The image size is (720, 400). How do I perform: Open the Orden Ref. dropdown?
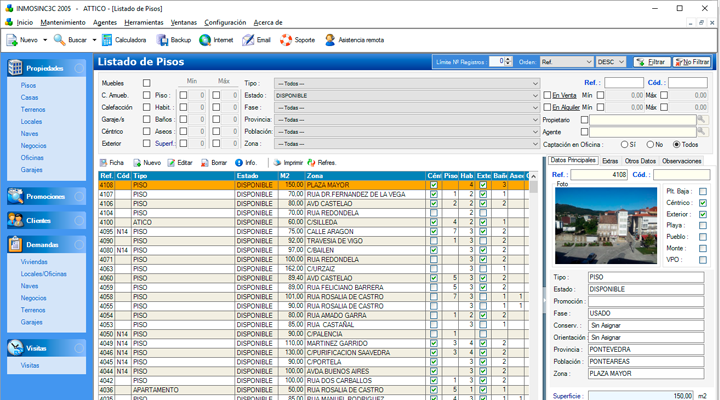(566, 62)
